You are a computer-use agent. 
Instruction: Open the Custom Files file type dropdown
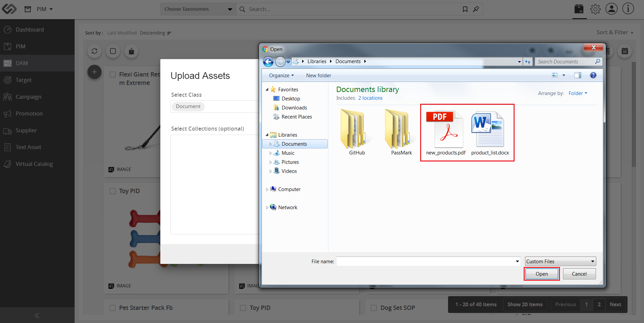coord(560,261)
